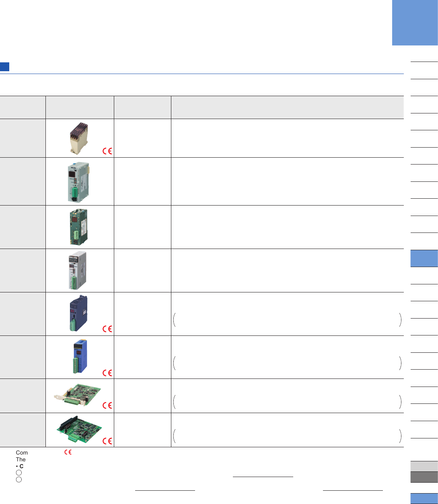Click CE mark beside the brown relay unit

[x=107, y=151]
